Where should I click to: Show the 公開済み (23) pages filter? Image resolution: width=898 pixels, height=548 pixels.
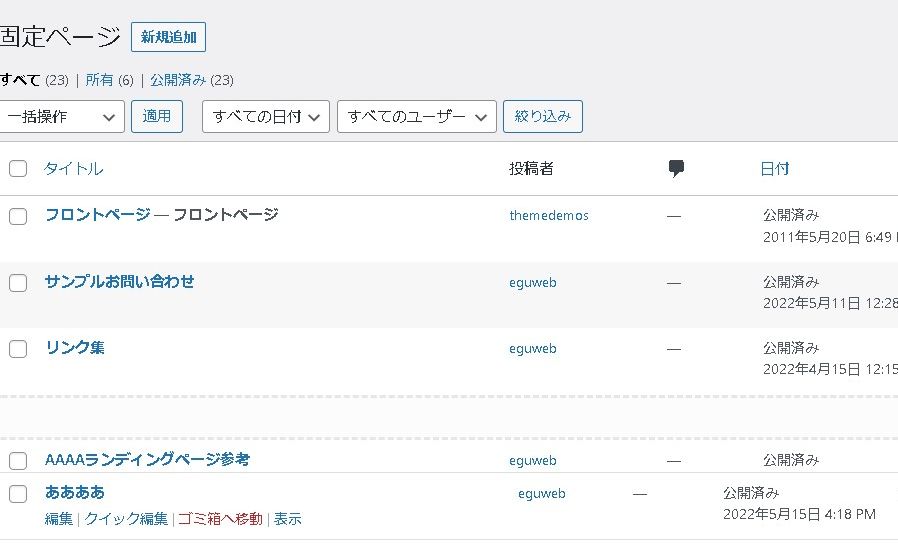point(191,80)
